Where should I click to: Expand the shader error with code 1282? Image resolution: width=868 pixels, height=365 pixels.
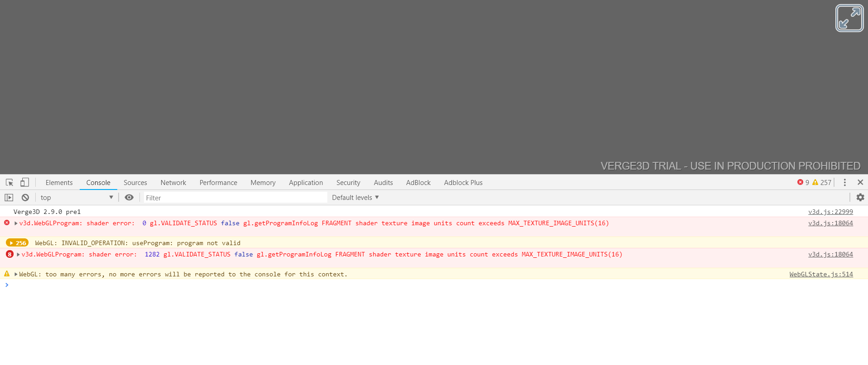point(18,254)
